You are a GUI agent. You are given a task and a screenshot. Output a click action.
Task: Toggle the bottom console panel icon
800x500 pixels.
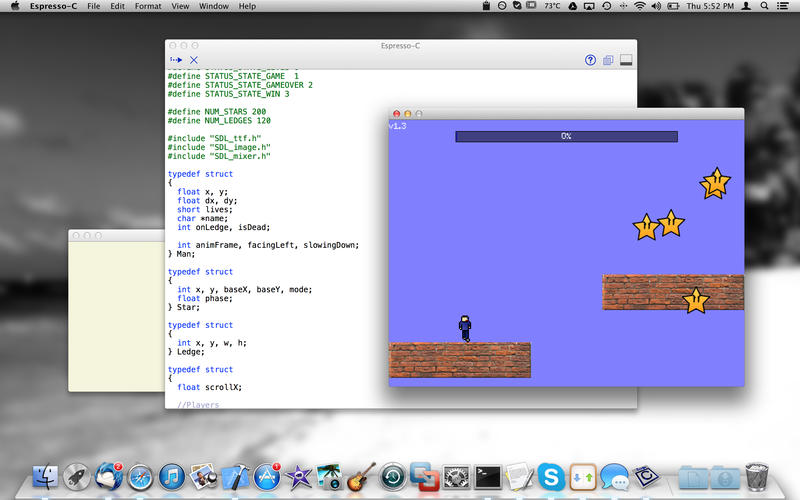[626, 61]
